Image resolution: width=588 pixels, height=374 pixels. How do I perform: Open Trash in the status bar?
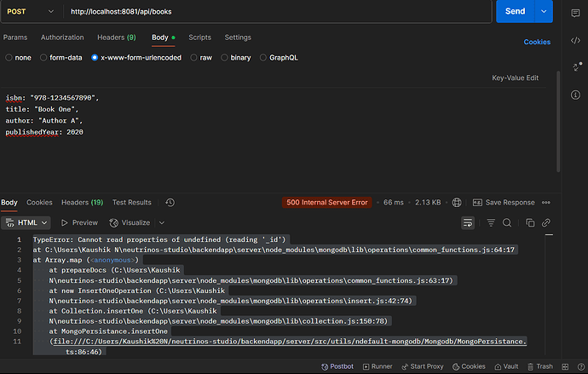click(x=540, y=366)
